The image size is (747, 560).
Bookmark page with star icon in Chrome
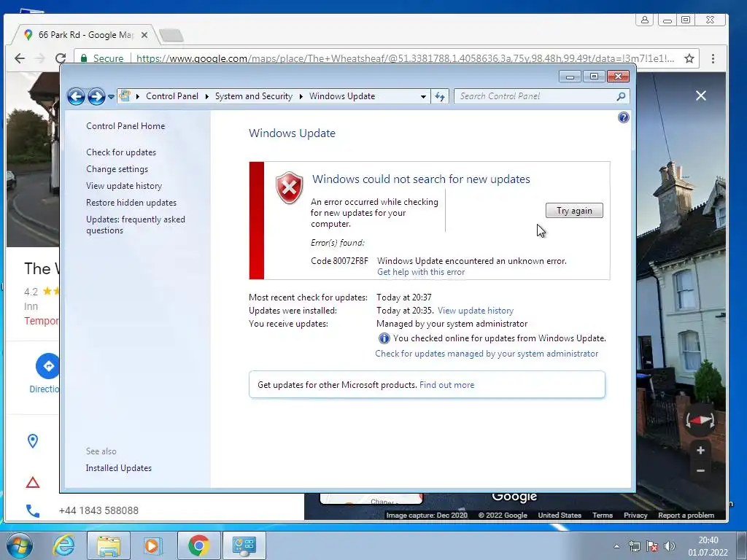[x=689, y=58]
